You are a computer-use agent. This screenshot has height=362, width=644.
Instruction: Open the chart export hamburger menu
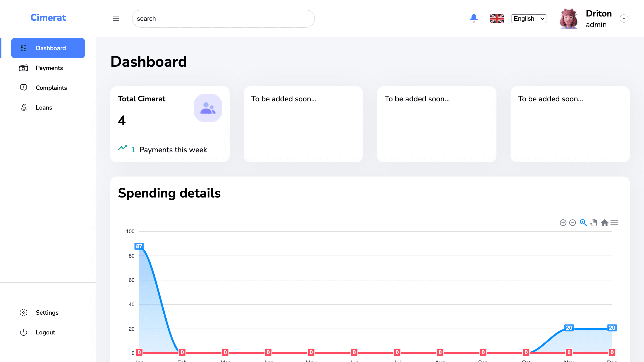pyautogui.click(x=614, y=222)
